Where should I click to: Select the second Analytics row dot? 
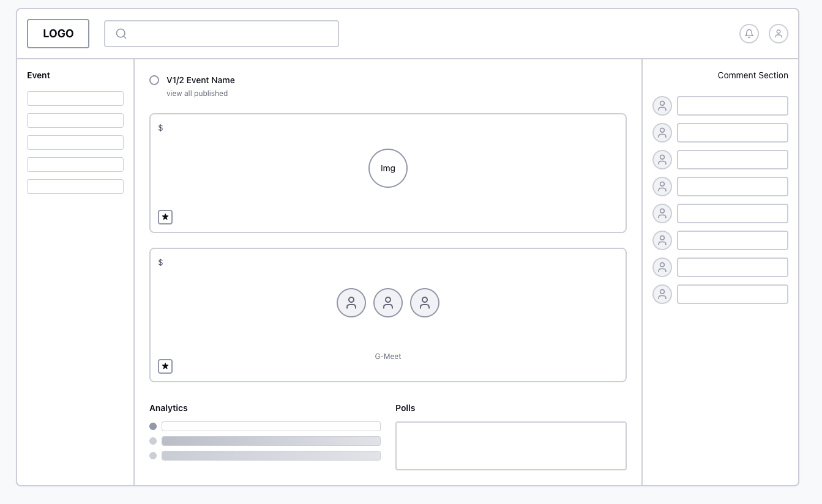point(153,441)
